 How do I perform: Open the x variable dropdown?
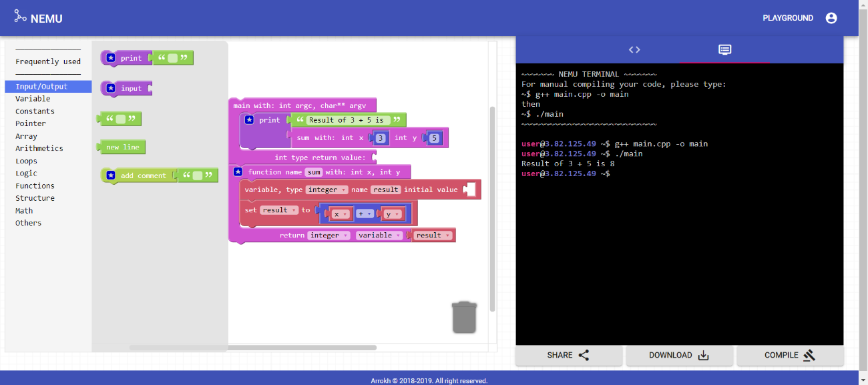[341, 214]
